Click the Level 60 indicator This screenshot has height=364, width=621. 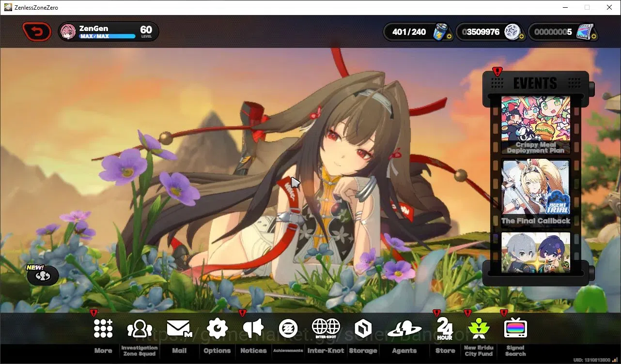pyautogui.click(x=146, y=32)
